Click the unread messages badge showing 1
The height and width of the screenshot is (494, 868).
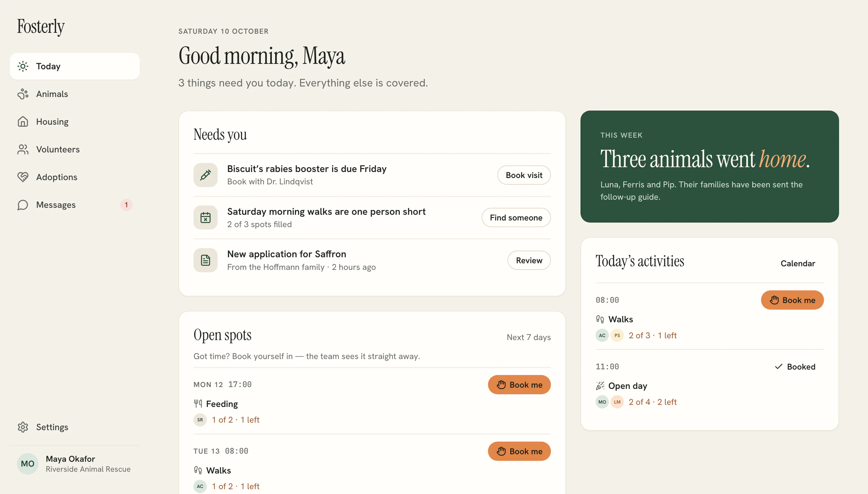pos(126,205)
